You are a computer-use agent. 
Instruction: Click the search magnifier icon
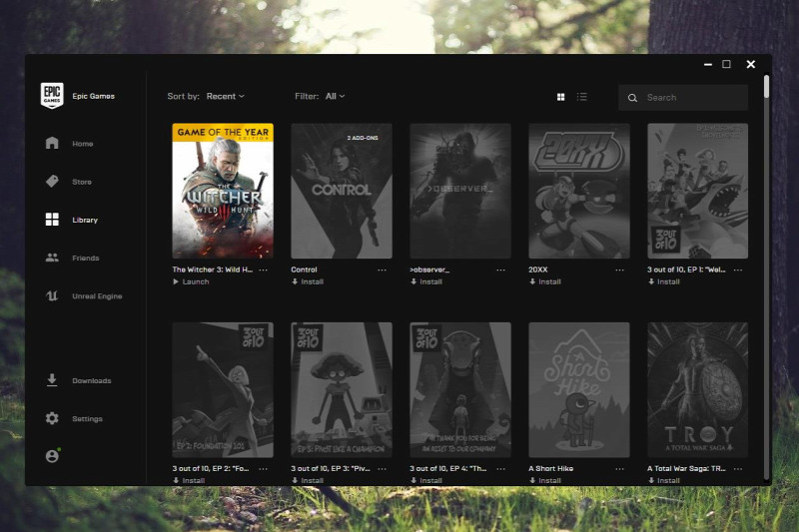click(x=632, y=98)
